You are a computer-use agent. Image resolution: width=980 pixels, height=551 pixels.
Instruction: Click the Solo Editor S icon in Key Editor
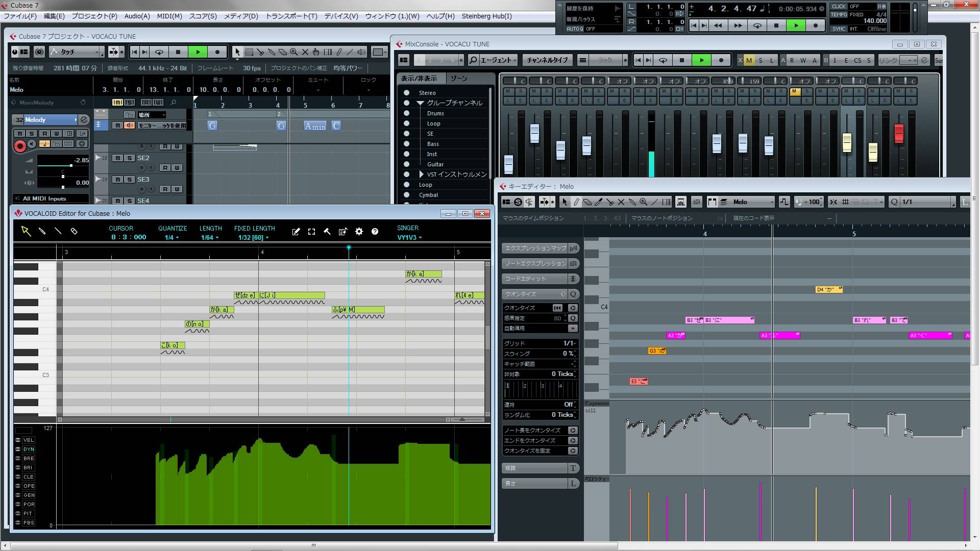(518, 202)
